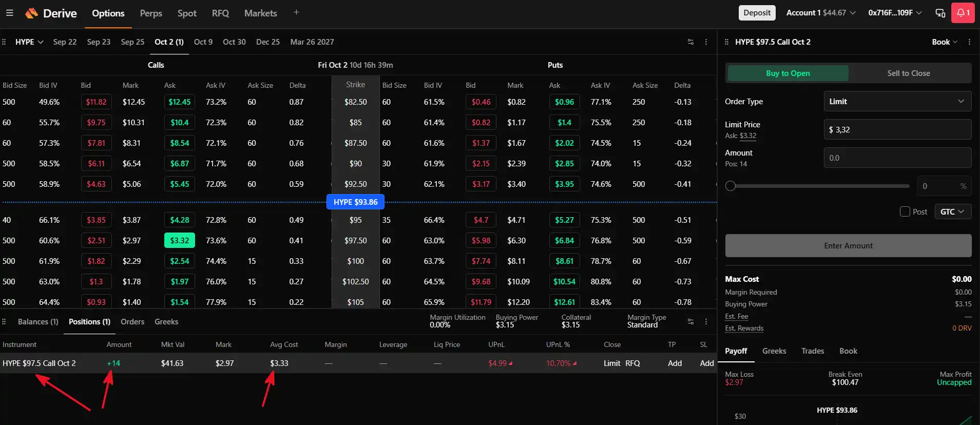Open the Orders tab

coord(132,322)
